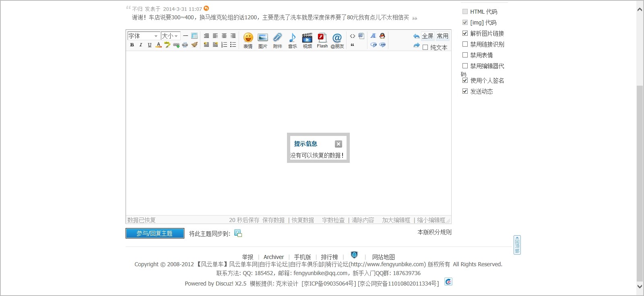Viewport: 644px width, 296px height.
Task: Submit reply with 参与/回复主题 button
Action: pos(155,233)
